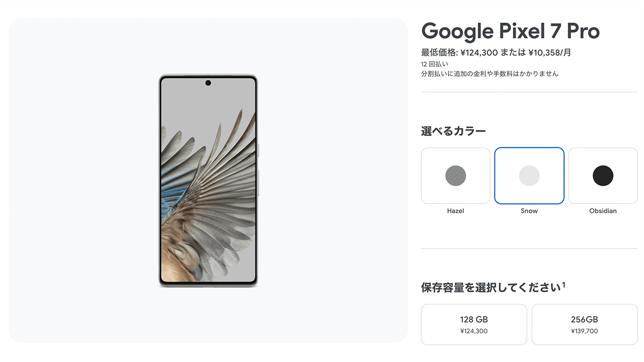Select the Hazel color circle
Viewport: 644px width, 362px height.
pos(456,175)
